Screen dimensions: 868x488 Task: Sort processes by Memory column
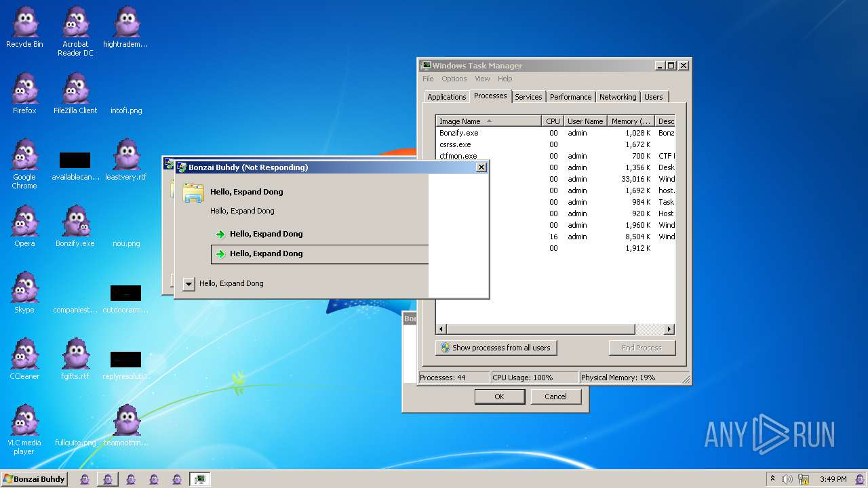(x=631, y=121)
